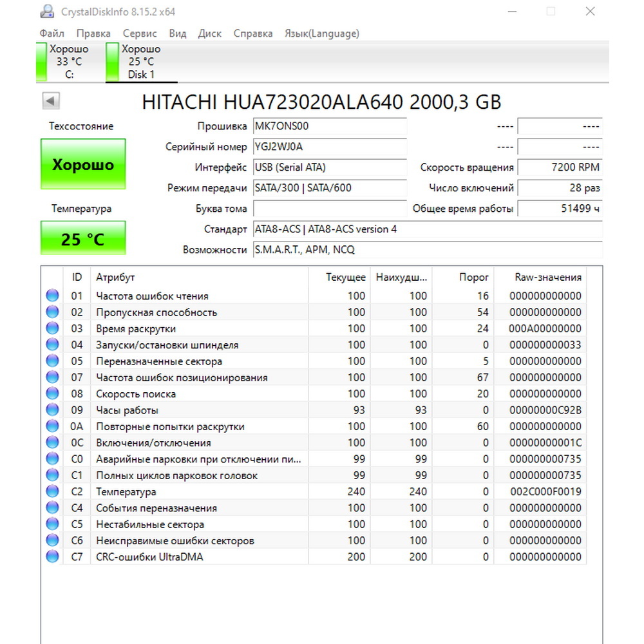Click raw value 002C000F0019 of Температура

[545, 491]
